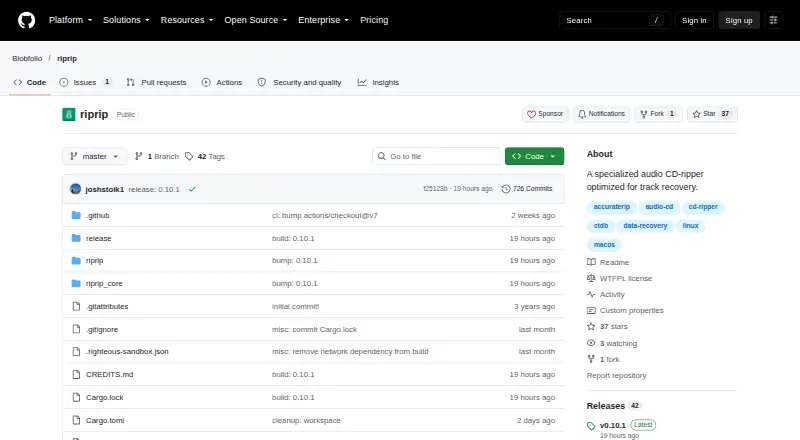Expand the green Code dropdown

coord(534,156)
